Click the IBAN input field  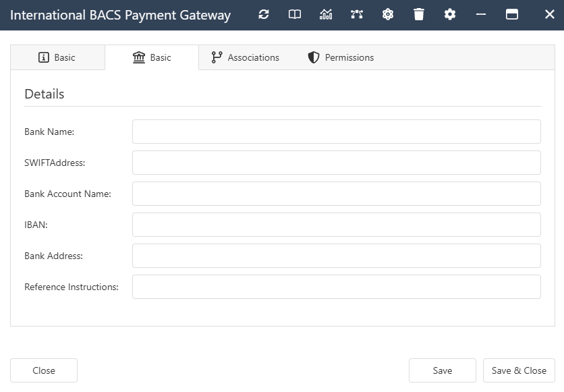pyautogui.click(x=336, y=225)
